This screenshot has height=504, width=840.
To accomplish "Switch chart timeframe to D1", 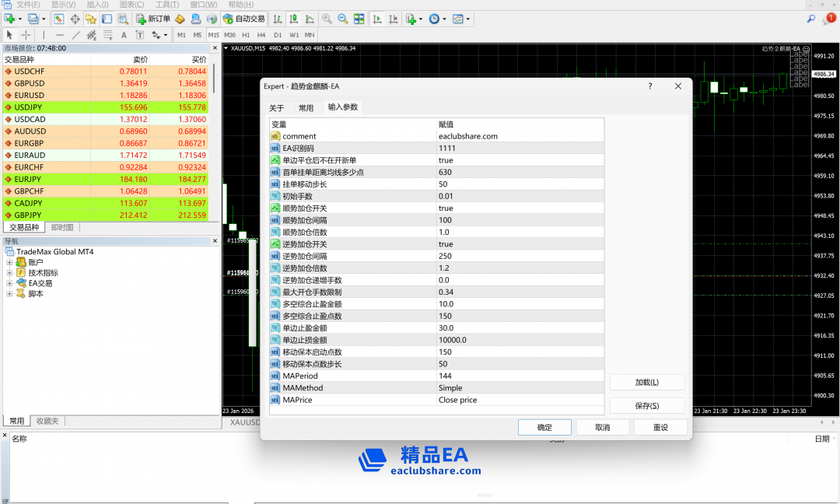I will coord(278,35).
